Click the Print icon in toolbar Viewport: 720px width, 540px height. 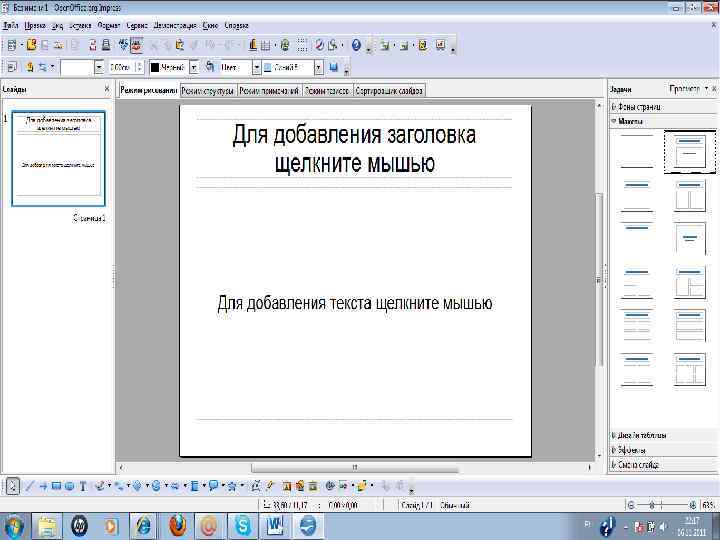pos(106,45)
